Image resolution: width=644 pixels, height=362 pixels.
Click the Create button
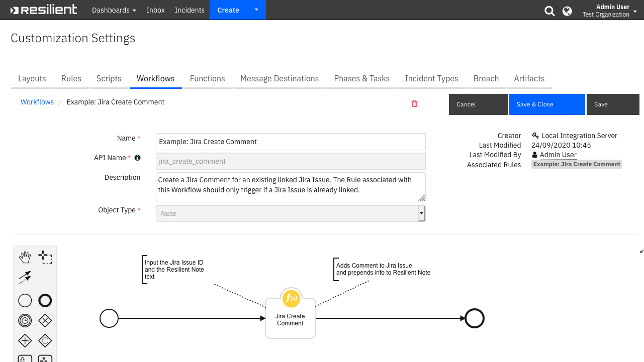pyautogui.click(x=228, y=10)
